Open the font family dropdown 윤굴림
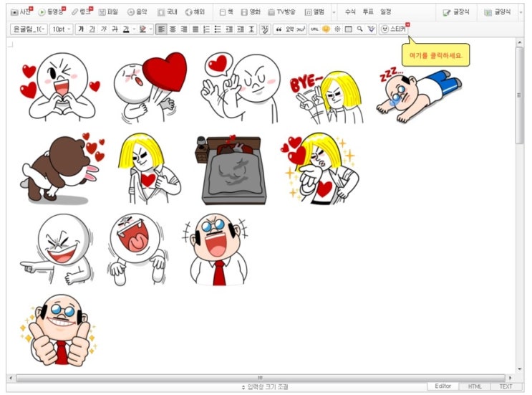 [x=29, y=29]
